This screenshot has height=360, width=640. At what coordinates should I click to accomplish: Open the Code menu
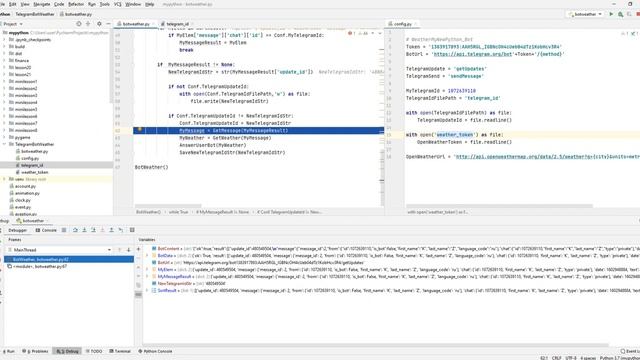tap(59, 4)
